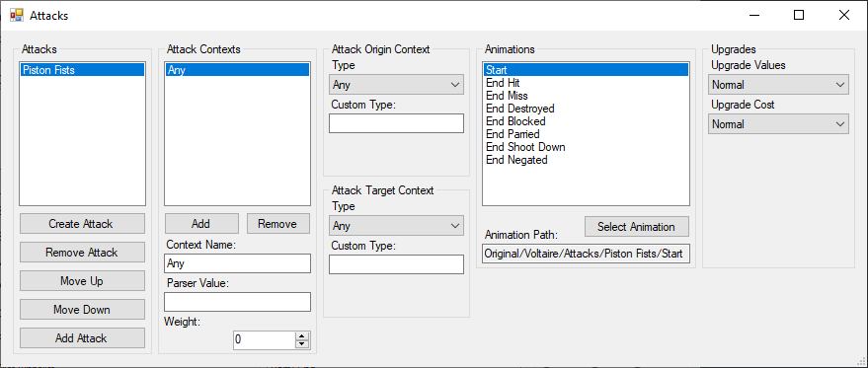This screenshot has width=868, height=368.
Task: Click the Create Attack button
Action: point(82,224)
